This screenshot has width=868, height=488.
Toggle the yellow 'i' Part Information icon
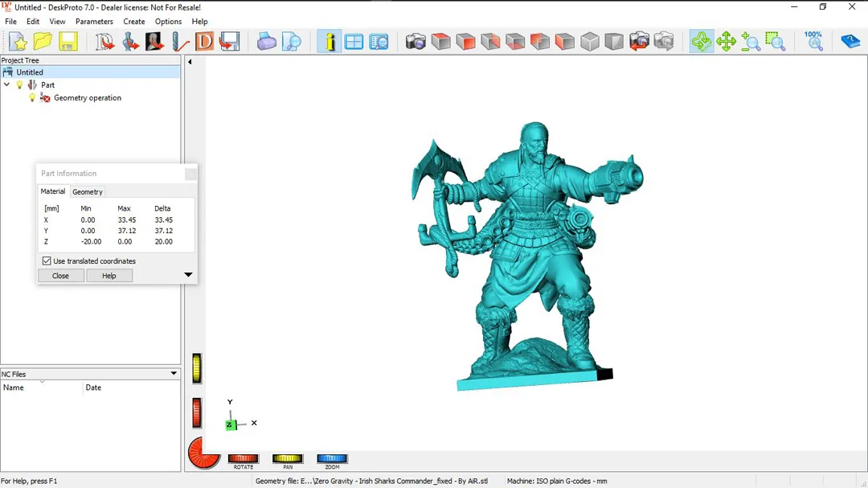pyautogui.click(x=330, y=42)
